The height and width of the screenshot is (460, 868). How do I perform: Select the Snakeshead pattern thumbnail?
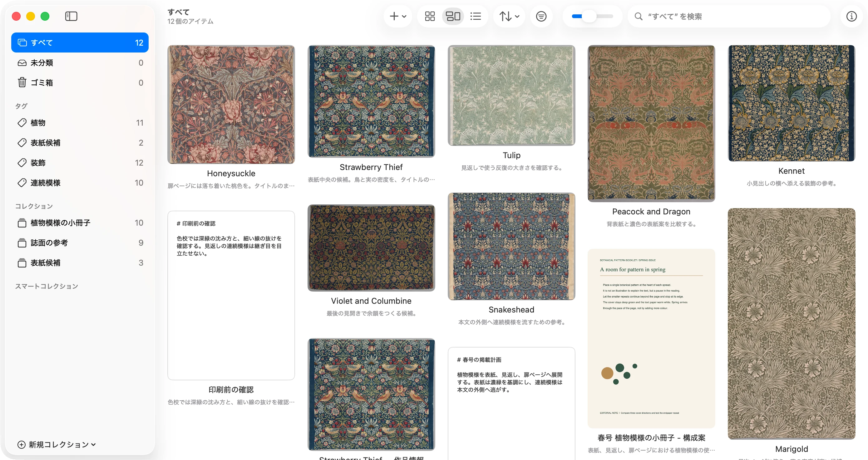[x=511, y=246]
